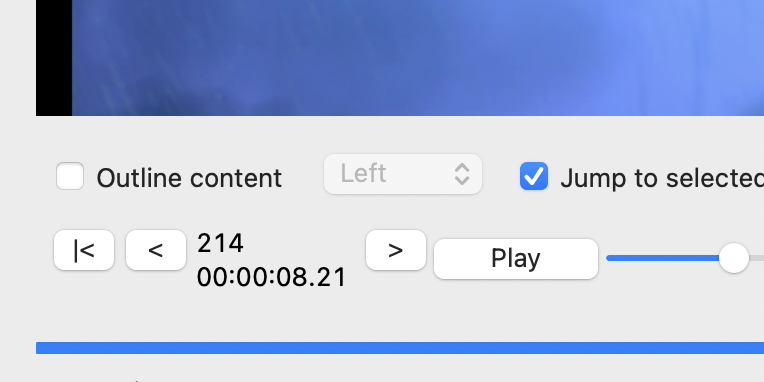The image size is (764, 382).
Task: Click the up-down chevrons on the Left popup
Action: pyautogui.click(x=461, y=174)
